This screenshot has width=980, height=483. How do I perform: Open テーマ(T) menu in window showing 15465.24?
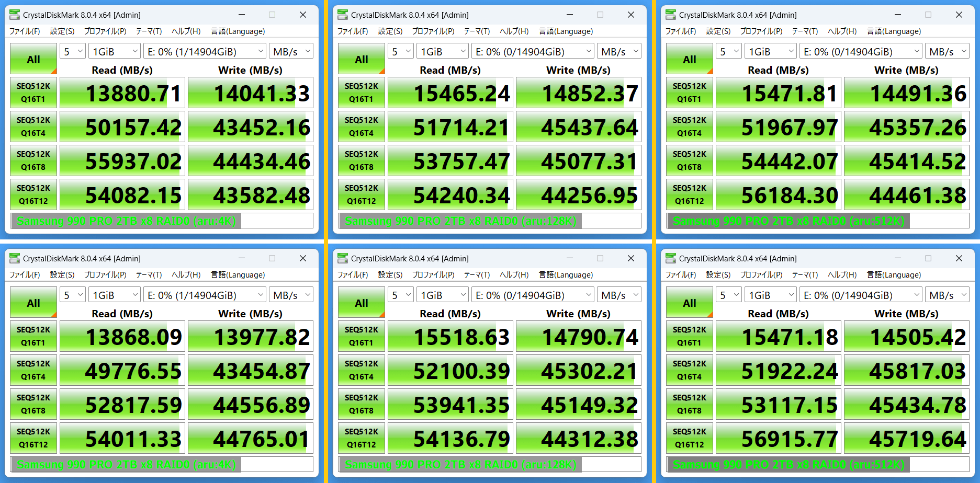pos(477,31)
